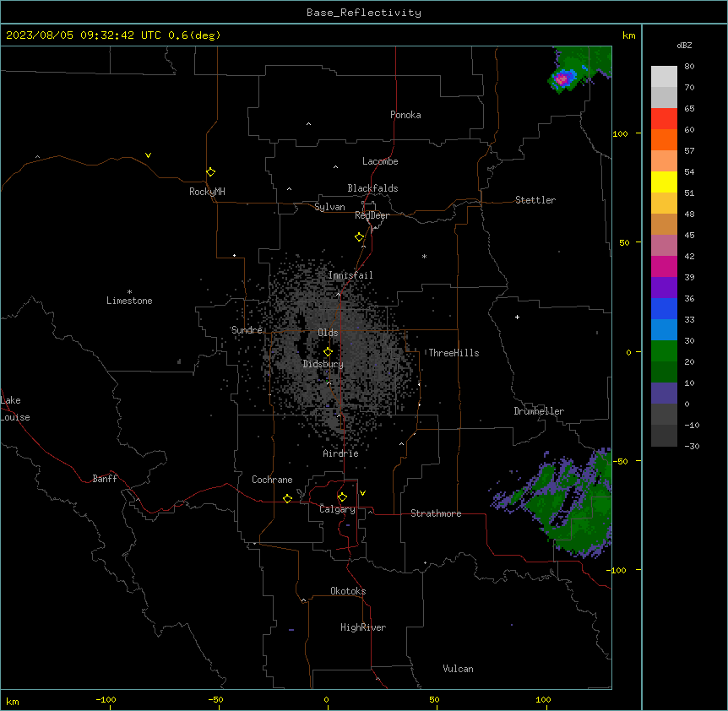Click the Airdrie label
The height and width of the screenshot is (711, 728).
341,453
